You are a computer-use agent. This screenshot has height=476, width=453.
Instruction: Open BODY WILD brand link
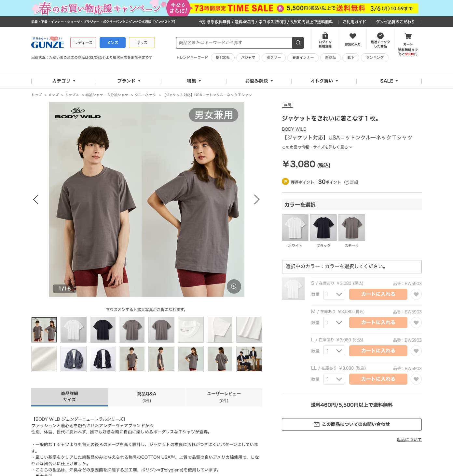tap(294, 129)
